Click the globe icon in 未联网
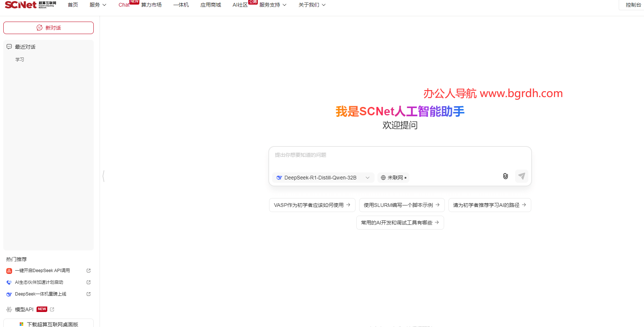 (383, 178)
